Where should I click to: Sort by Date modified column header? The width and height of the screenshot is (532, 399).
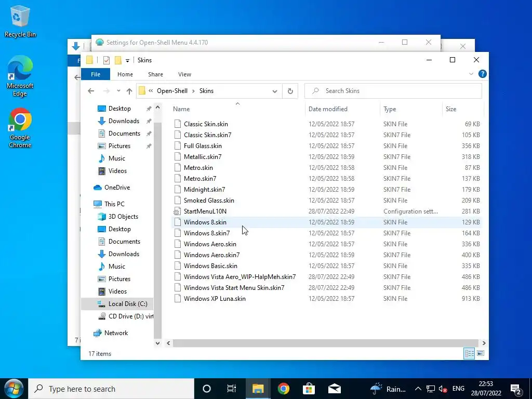tap(342, 109)
